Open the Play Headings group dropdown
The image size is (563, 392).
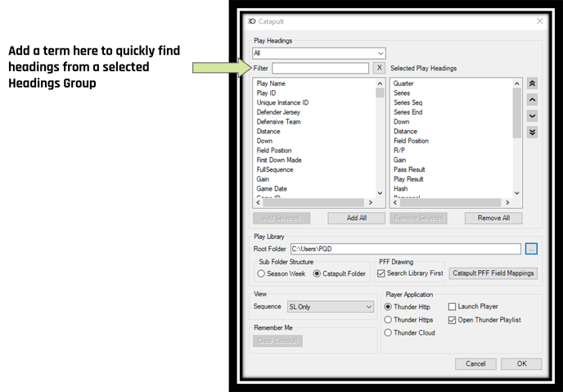[319, 53]
